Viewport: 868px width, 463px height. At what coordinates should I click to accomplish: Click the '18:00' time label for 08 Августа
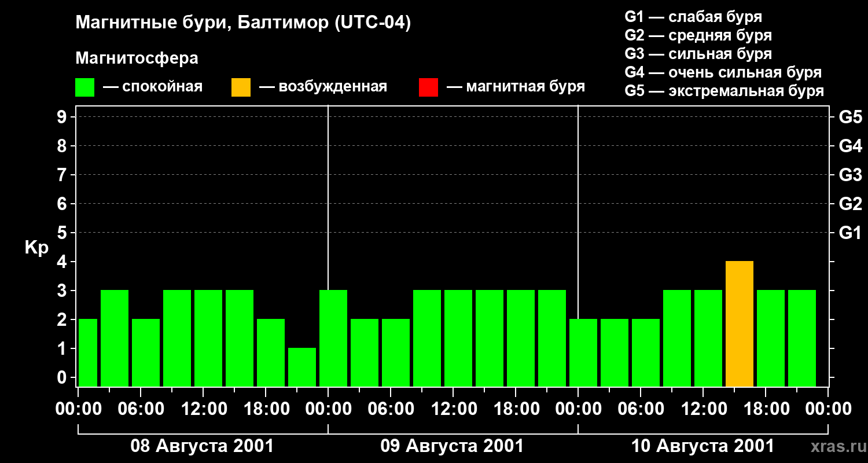pos(266,409)
